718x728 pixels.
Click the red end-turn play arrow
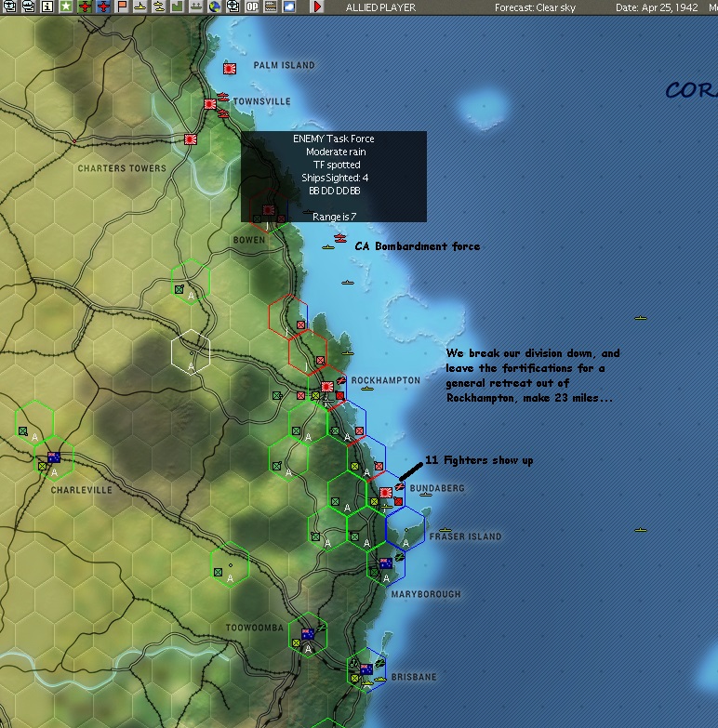tap(318, 7)
